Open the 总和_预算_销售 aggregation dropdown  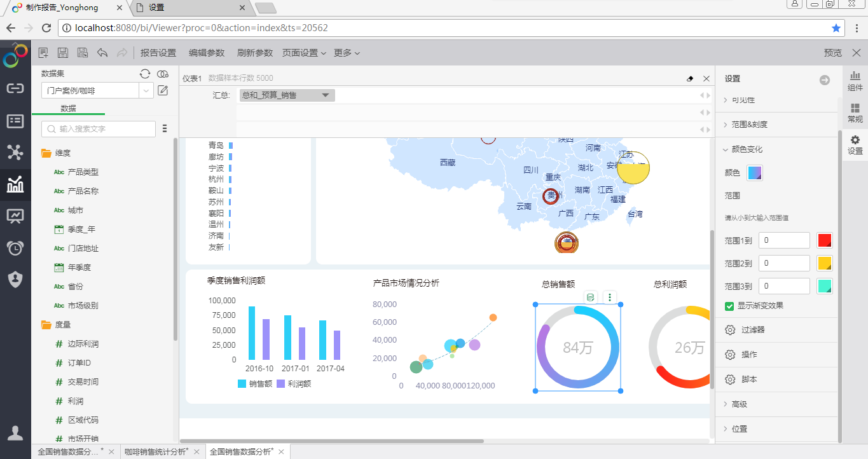click(x=287, y=95)
